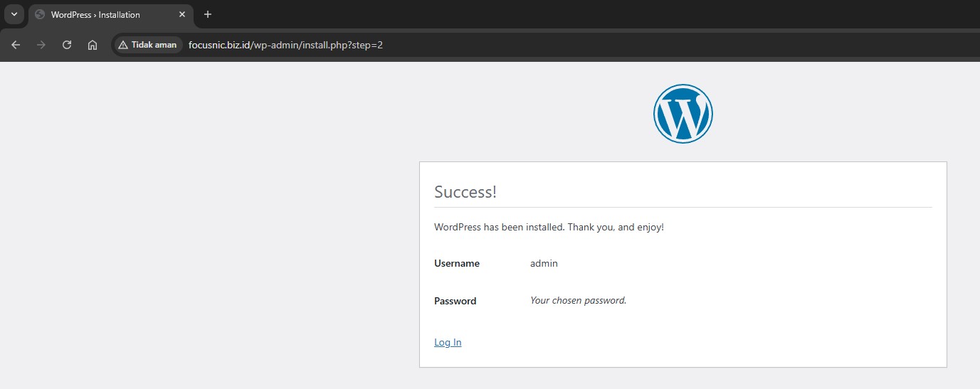Viewport: 980px width, 389px height.
Task: Click the forward navigation arrow
Action: (x=41, y=45)
